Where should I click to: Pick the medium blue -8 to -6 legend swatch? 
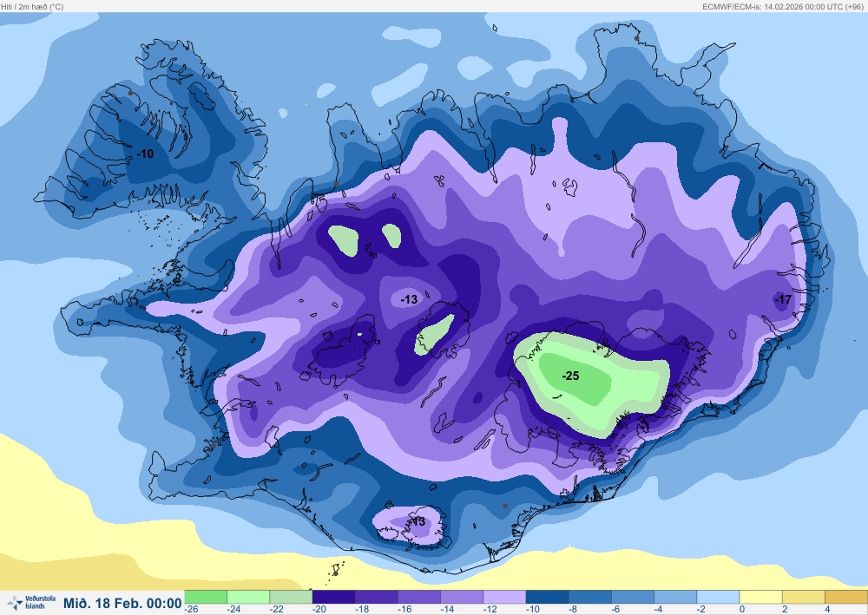coord(589,597)
